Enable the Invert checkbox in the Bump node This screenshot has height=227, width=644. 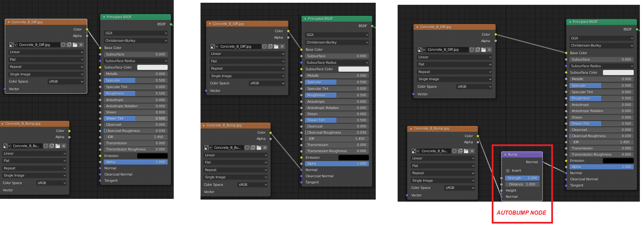(x=508, y=171)
